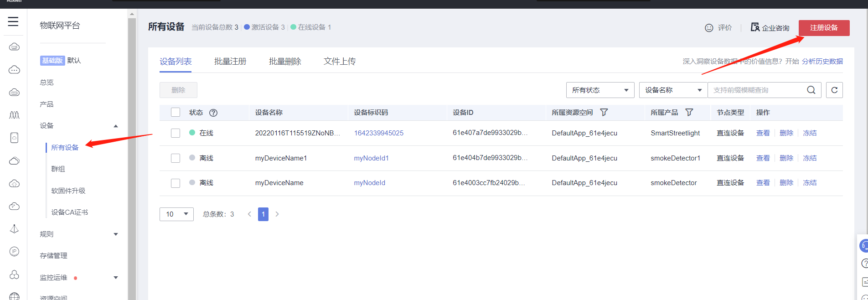Click 删除 for the smokeDetector row
This screenshot has width=868, height=300.
786,183
